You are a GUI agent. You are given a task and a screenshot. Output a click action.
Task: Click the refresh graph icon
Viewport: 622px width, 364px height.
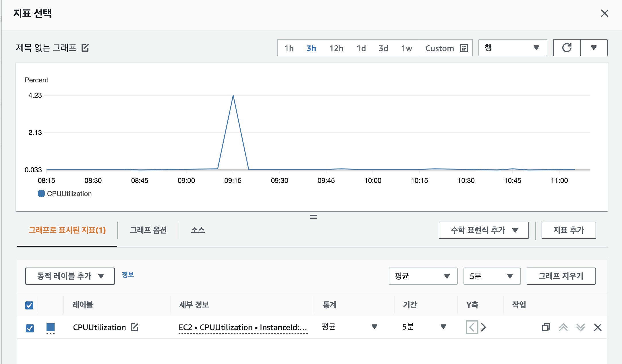point(567,48)
